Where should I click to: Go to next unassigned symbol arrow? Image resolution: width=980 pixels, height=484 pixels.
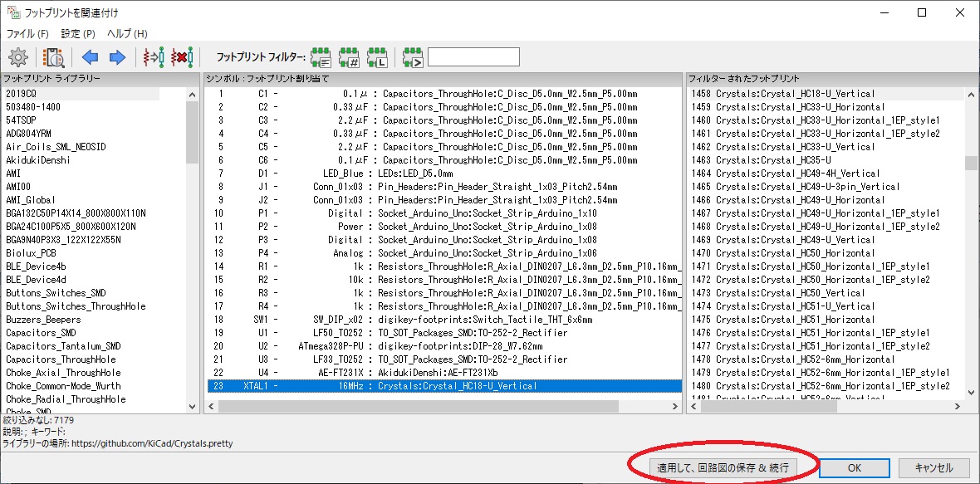[x=117, y=57]
